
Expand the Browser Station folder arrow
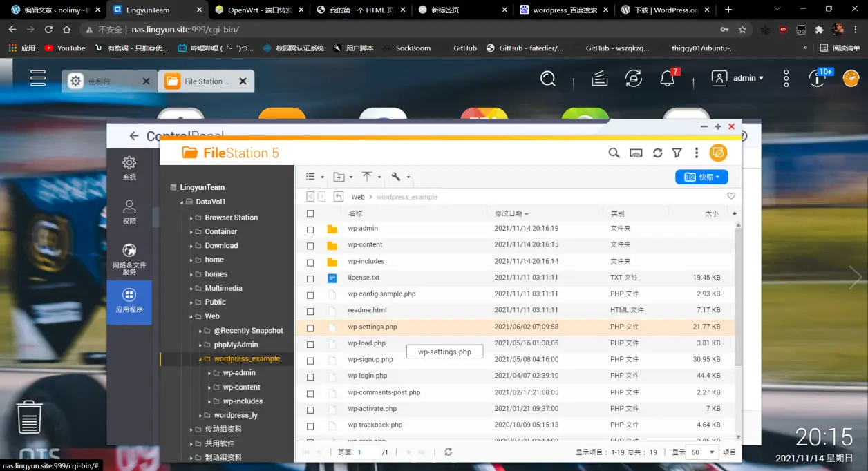tap(191, 218)
